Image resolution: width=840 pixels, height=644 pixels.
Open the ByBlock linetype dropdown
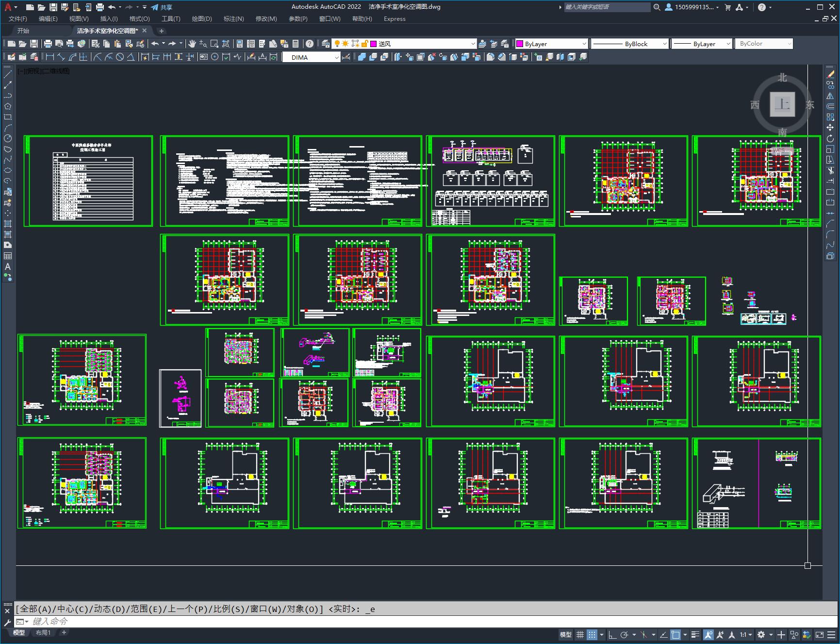click(x=629, y=44)
